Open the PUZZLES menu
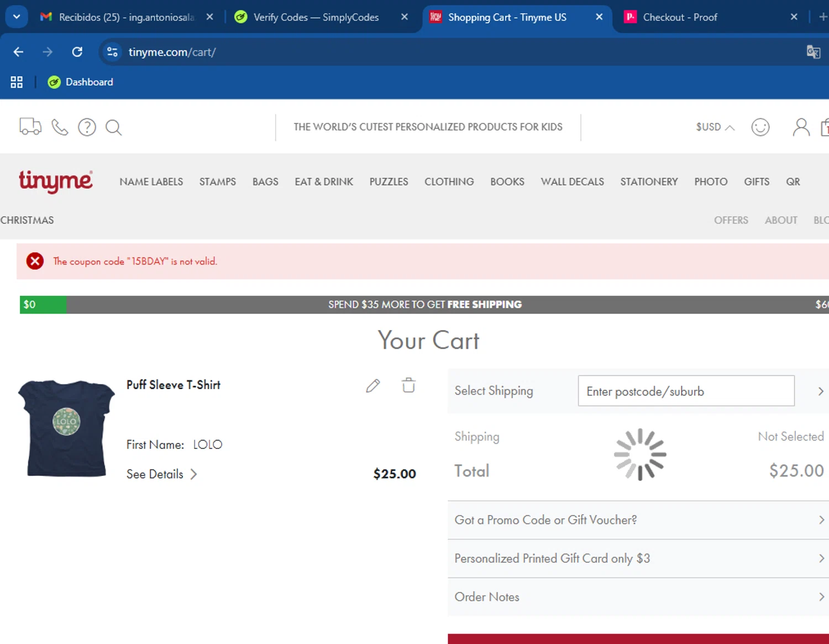This screenshot has height=644, width=829. tap(389, 182)
